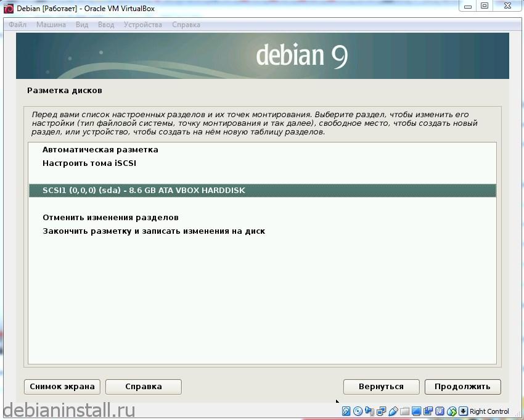Screen dimensions: 524x420
Task: Click the CPU virtualization status icon
Action: coord(440,411)
